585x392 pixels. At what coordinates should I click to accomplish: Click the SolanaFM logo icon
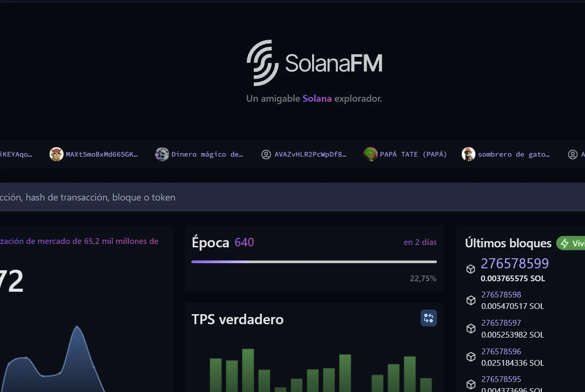tap(262, 63)
